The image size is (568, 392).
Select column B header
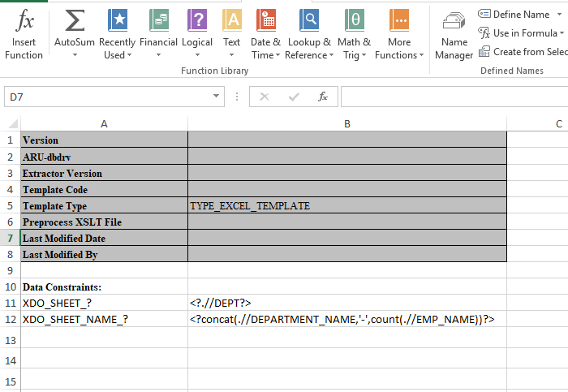347,124
